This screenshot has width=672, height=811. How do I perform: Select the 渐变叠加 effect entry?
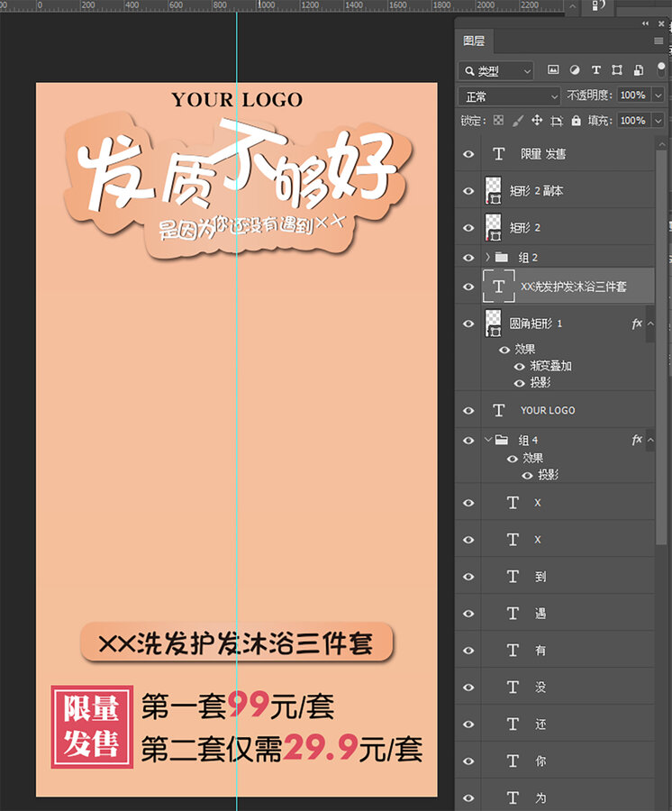550,366
